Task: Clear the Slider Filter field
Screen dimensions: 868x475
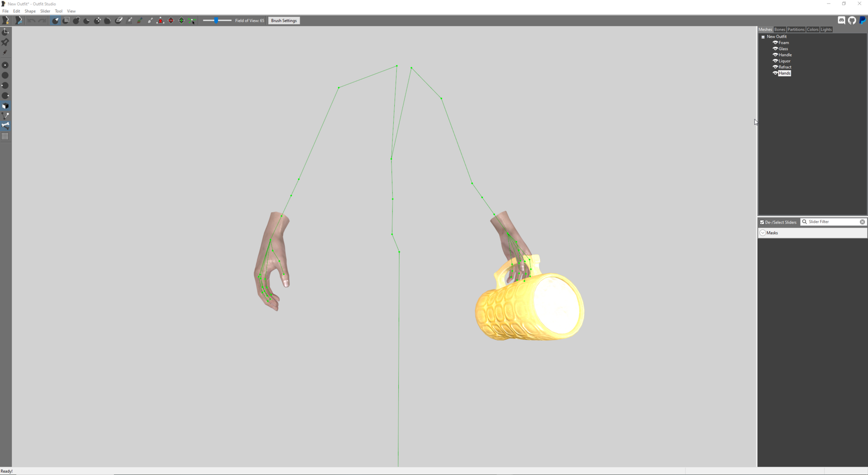Action: 862,222
